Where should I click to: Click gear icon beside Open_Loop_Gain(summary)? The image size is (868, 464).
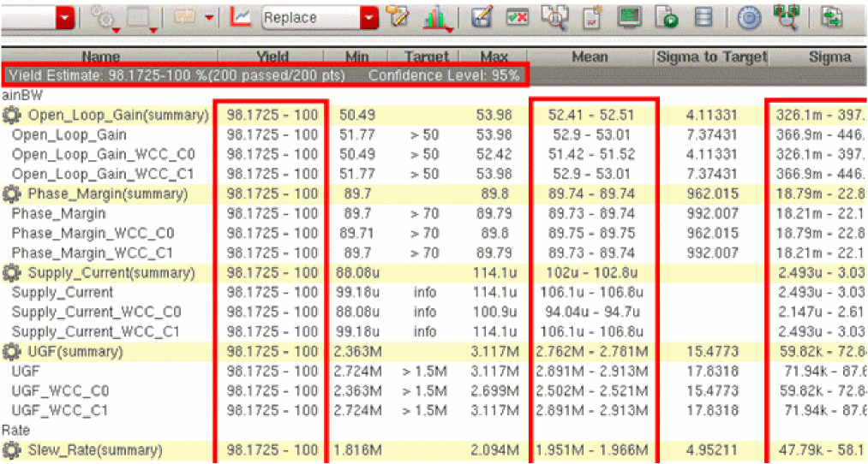click(x=12, y=115)
